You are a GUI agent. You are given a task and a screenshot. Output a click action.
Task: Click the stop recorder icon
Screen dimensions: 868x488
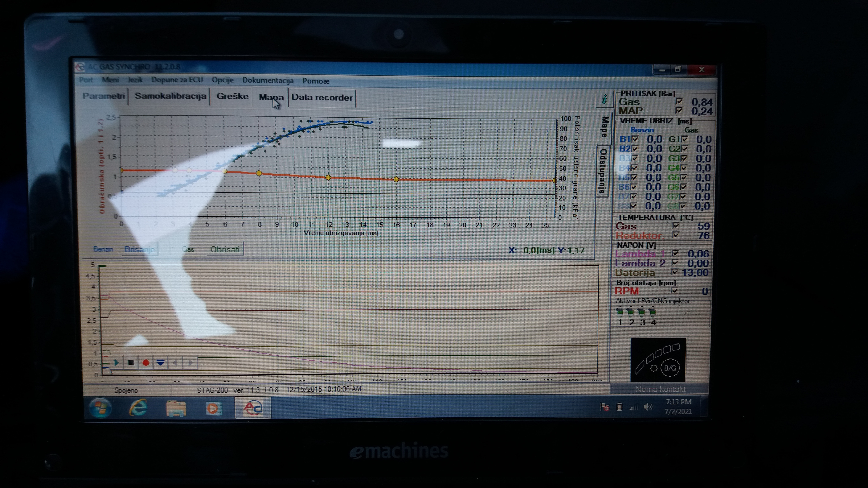point(131,363)
